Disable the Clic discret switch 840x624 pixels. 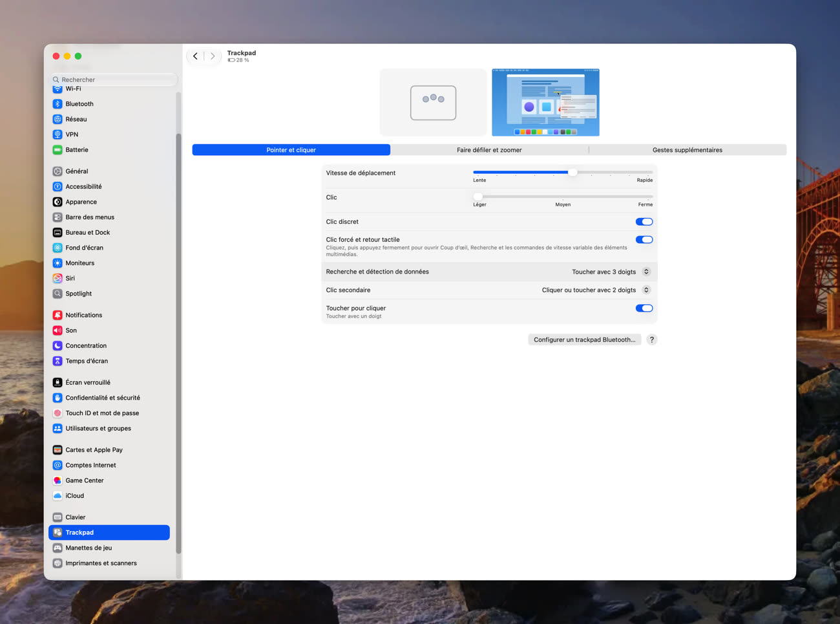point(644,222)
